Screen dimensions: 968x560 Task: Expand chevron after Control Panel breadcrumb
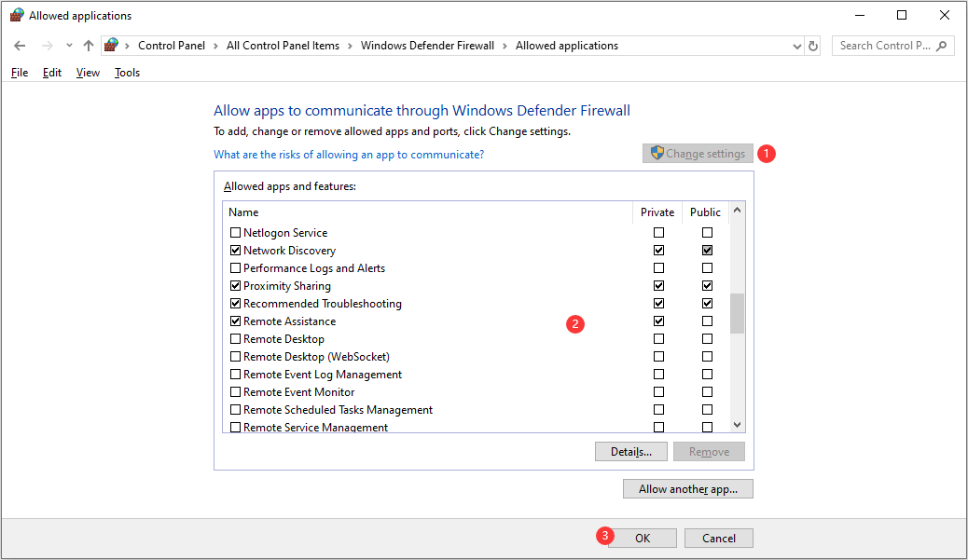coord(215,47)
